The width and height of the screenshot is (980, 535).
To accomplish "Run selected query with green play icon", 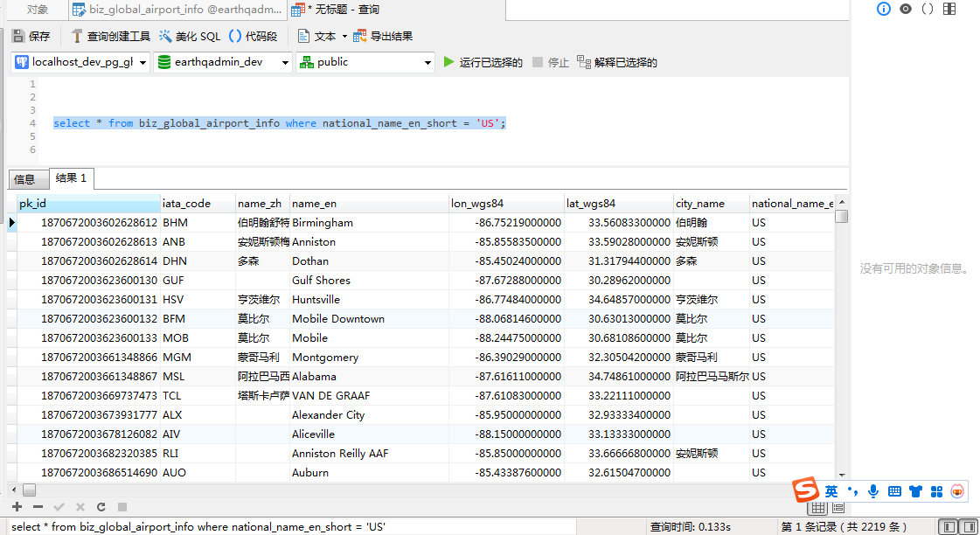I will [448, 62].
